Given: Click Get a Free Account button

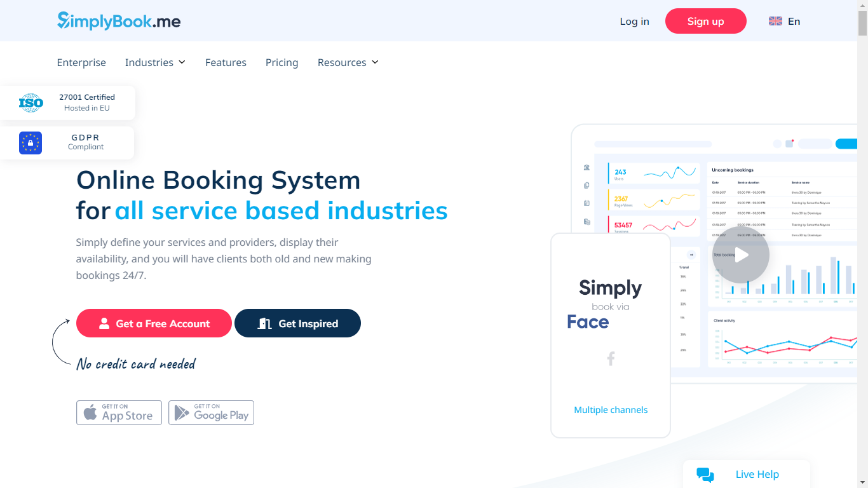Looking at the screenshot, I should [x=154, y=323].
